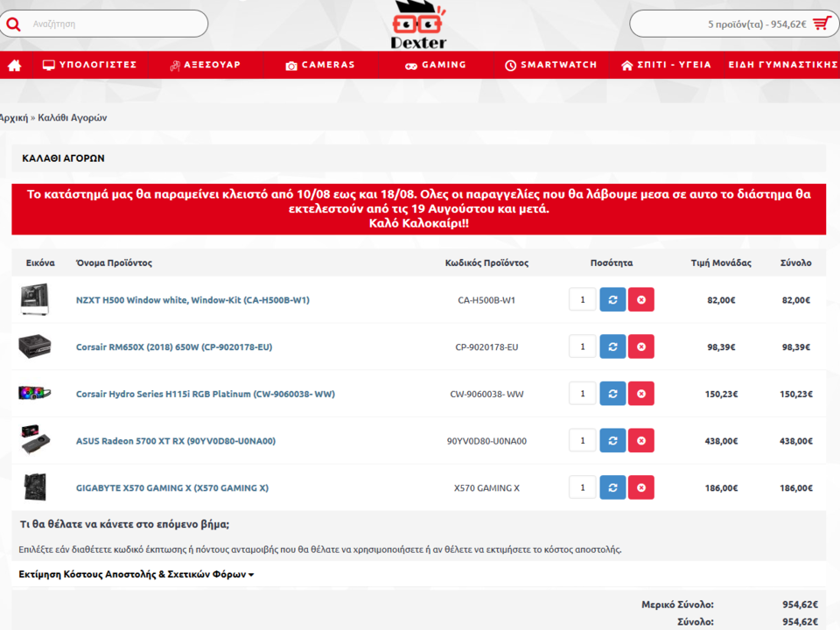Select product code 90YV0D80-U0NA00

tap(486, 441)
